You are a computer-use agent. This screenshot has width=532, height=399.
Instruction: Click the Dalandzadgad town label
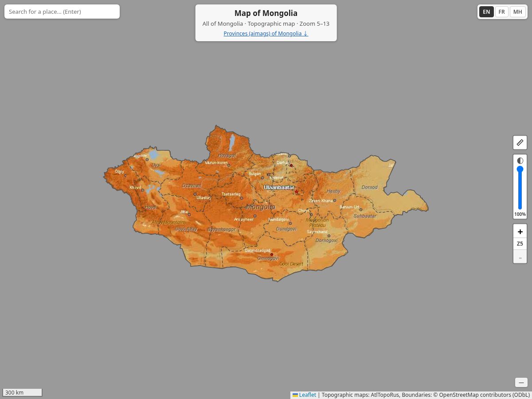[x=258, y=250]
